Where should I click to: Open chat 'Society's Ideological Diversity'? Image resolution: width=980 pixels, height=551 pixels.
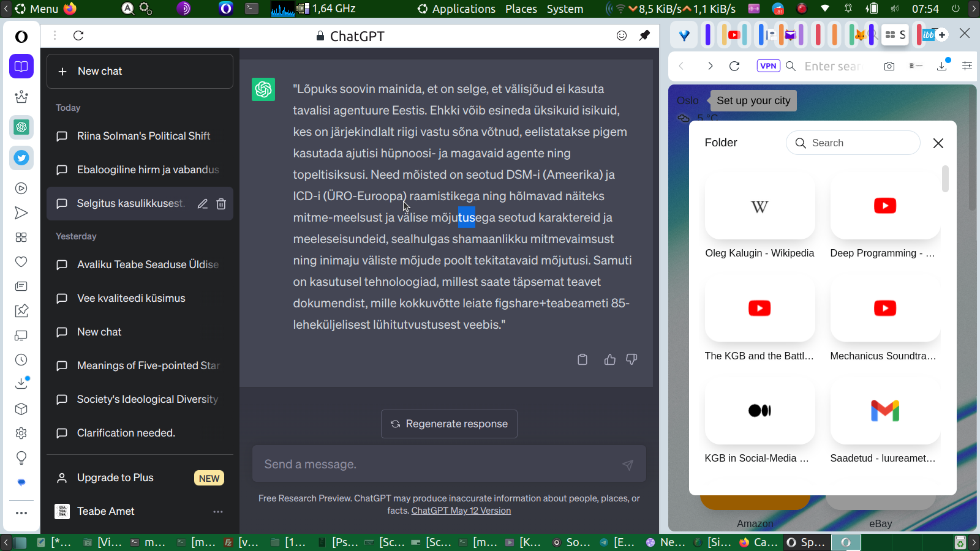(140, 399)
